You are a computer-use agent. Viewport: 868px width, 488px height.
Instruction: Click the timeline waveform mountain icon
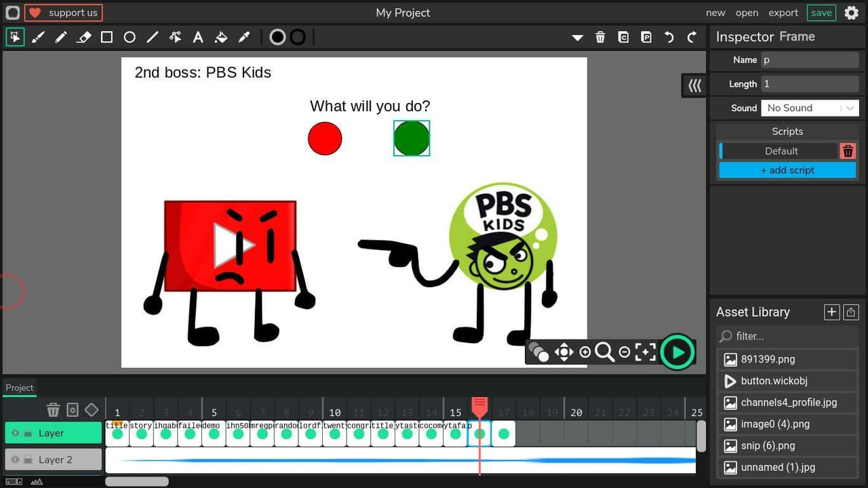[x=37, y=482]
